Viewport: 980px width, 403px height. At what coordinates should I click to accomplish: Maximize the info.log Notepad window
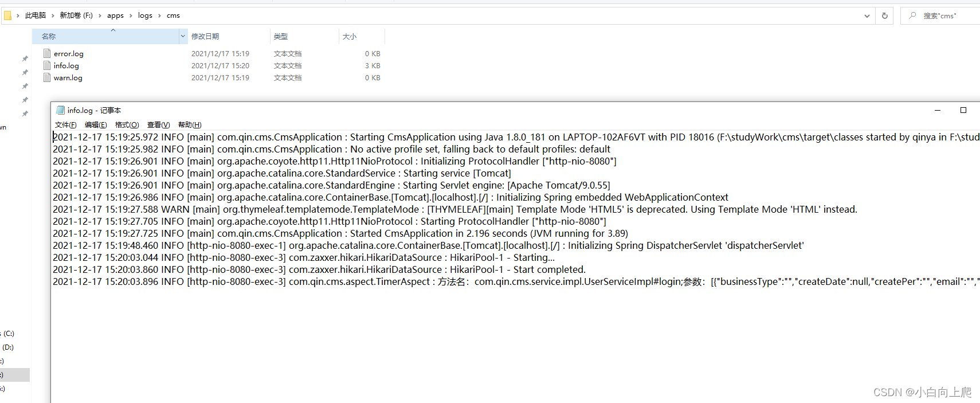click(963, 110)
